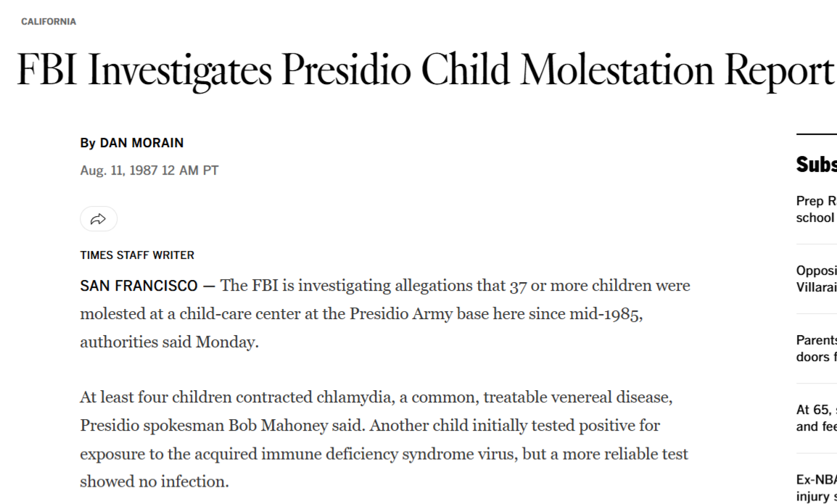Click the SAN FRANCISCO dateline
Screen dimensions: 837x504
[139, 286]
